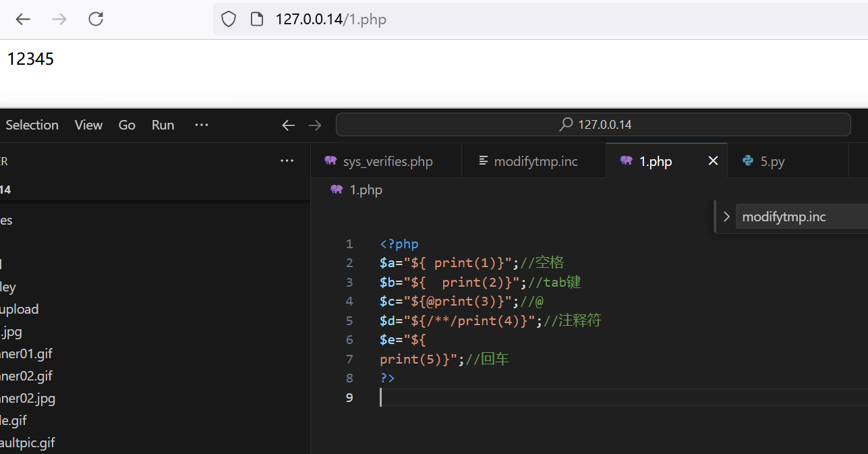Close the 1.php editor tab
868x454 pixels.
(713, 161)
